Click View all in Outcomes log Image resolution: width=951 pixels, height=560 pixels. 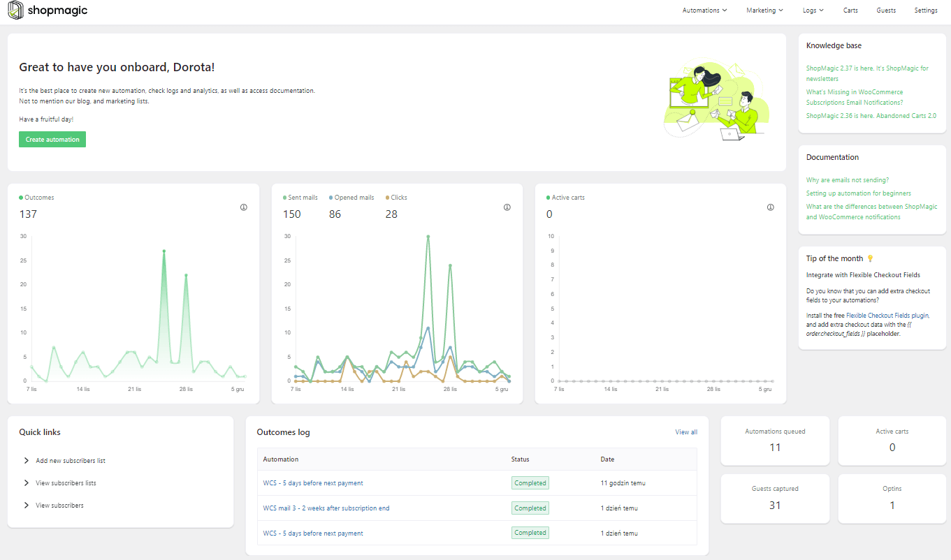686,432
